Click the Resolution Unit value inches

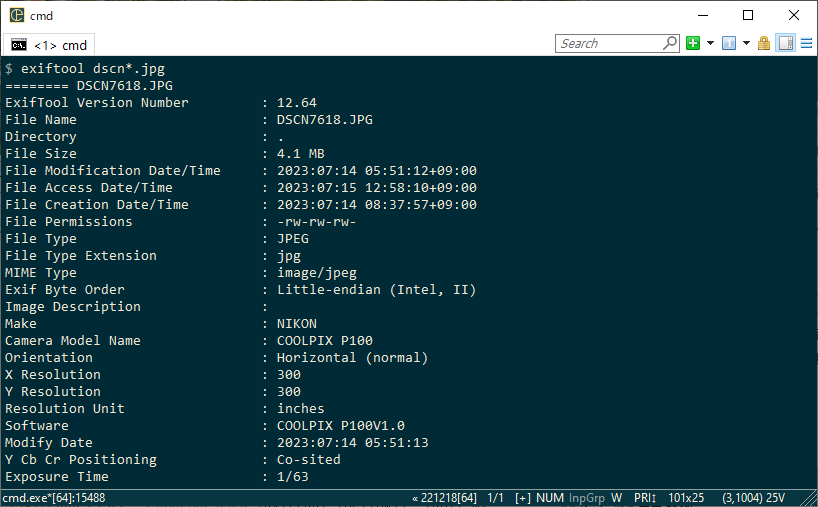tap(300, 408)
